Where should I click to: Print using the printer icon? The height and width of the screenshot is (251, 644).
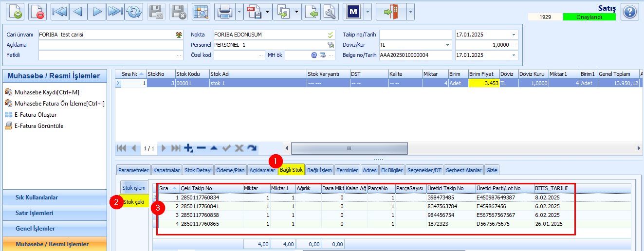tap(225, 11)
